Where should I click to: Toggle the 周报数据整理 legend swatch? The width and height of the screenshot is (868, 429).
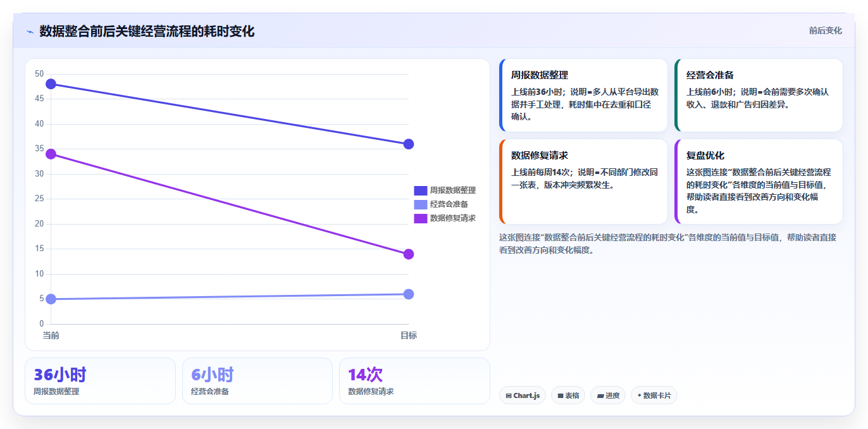[421, 190]
